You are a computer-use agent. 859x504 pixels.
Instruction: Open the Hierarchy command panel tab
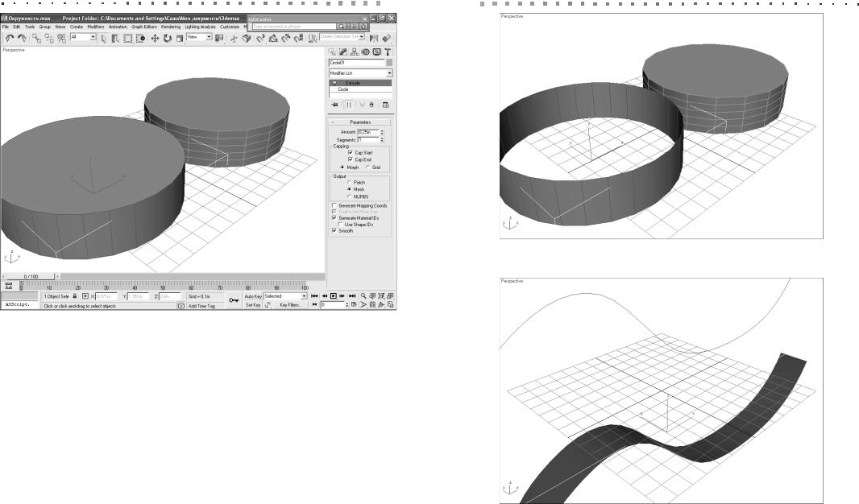(x=355, y=52)
